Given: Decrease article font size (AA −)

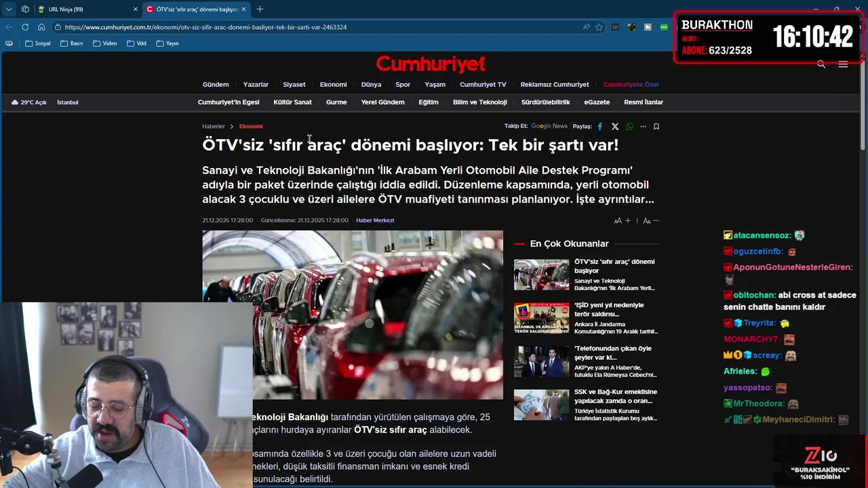Looking at the screenshot, I should (651, 220).
